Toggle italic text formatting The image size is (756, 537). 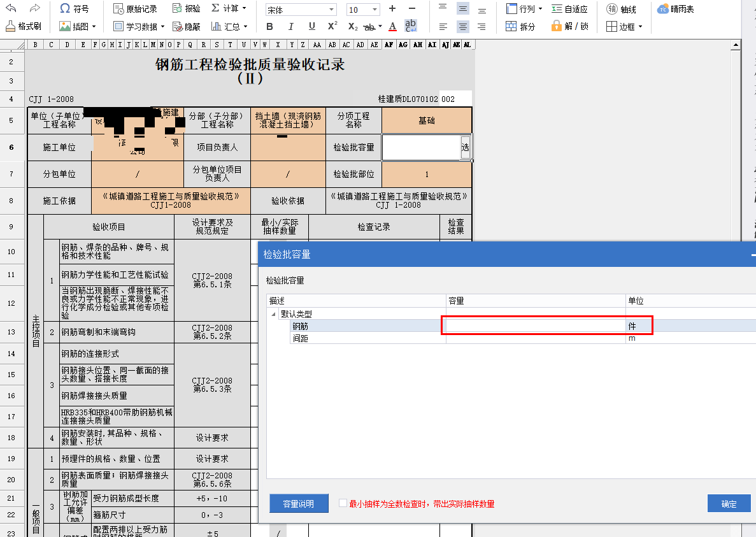pos(290,27)
